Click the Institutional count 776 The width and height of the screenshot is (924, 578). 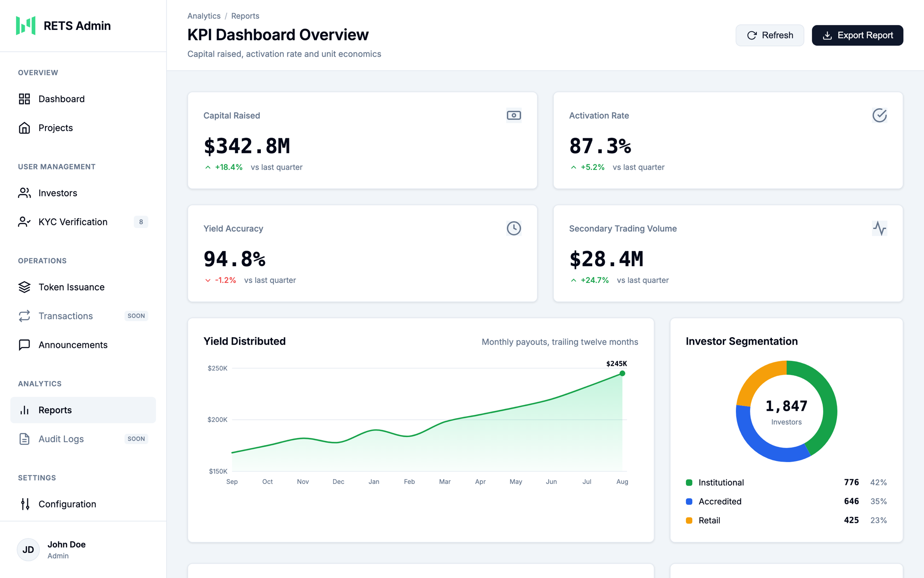point(851,483)
